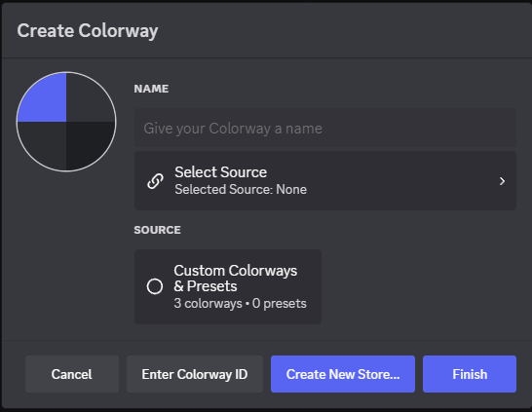Click the "SOURCE" section label
The height and width of the screenshot is (412, 532).
click(158, 230)
